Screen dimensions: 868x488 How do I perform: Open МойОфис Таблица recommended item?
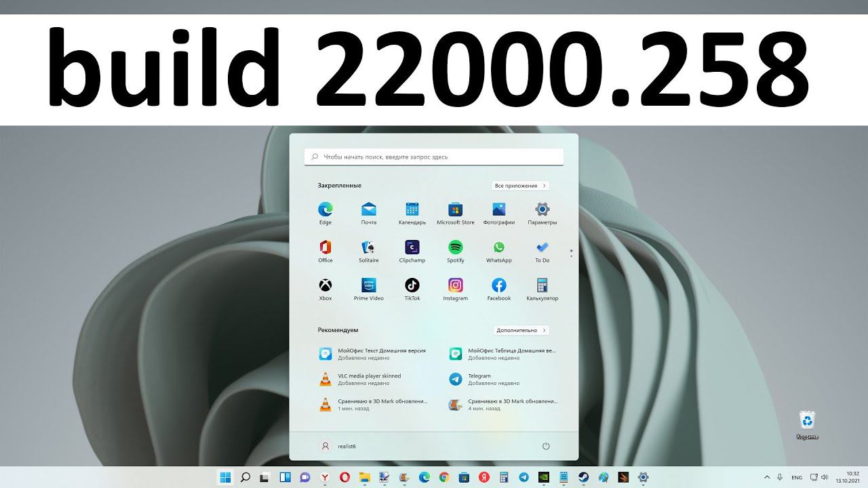click(x=504, y=354)
